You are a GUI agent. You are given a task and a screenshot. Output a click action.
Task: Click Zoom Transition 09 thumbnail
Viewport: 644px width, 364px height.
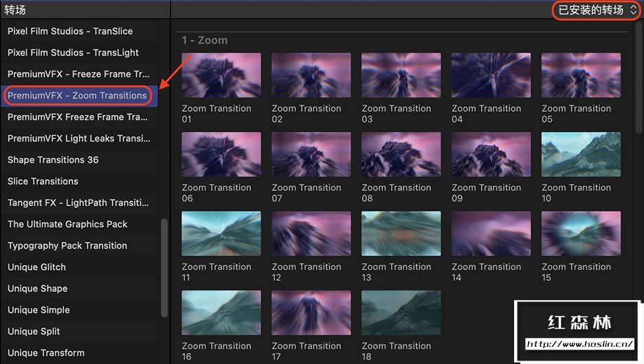[x=491, y=155]
